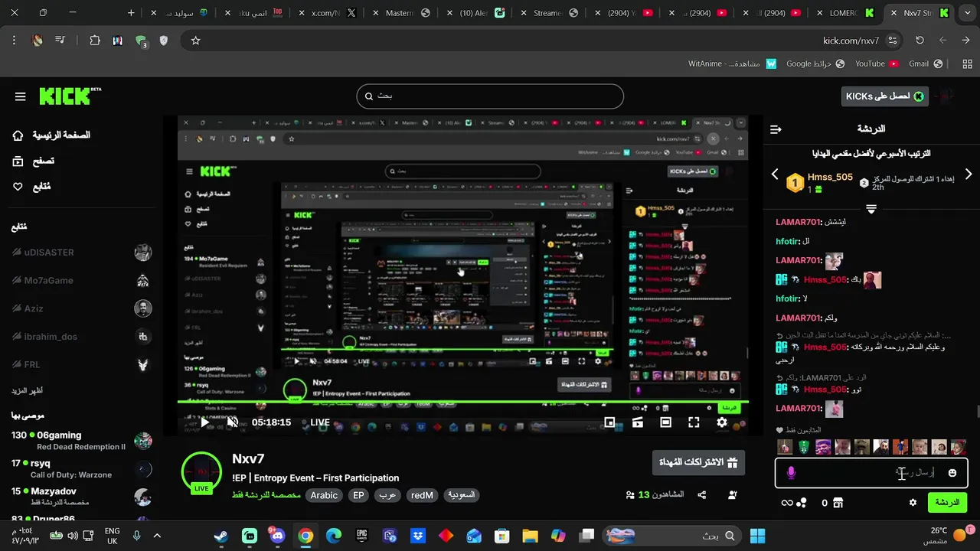Viewport: 980px width, 551px height.
Task: Click the purple microphone icon in the chat box
Action: tap(791, 473)
